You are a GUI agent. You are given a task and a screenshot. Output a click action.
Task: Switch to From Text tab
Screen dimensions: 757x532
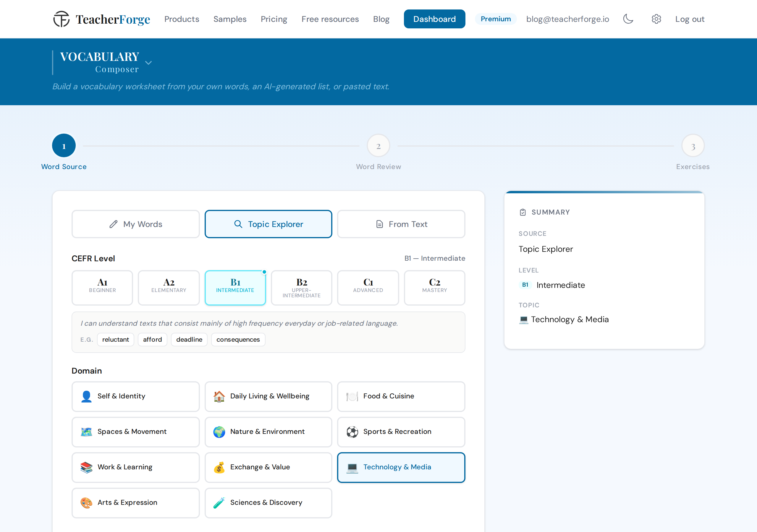[401, 224]
